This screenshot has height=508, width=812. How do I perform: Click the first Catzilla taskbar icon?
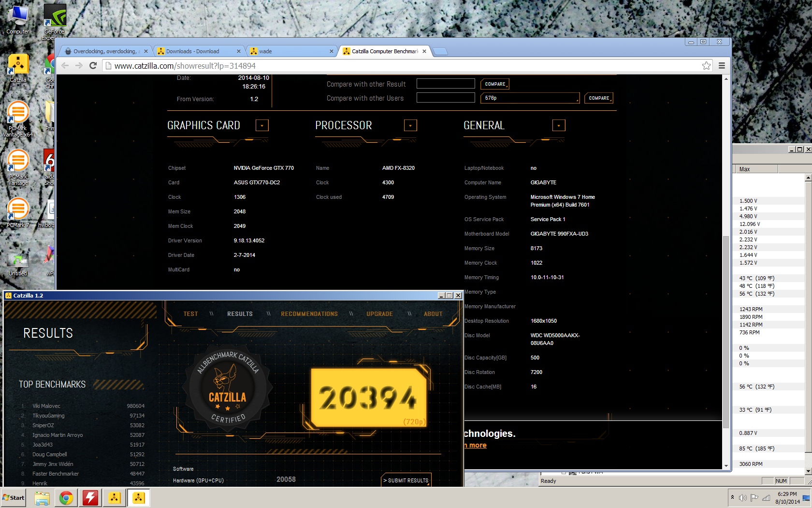click(x=115, y=498)
